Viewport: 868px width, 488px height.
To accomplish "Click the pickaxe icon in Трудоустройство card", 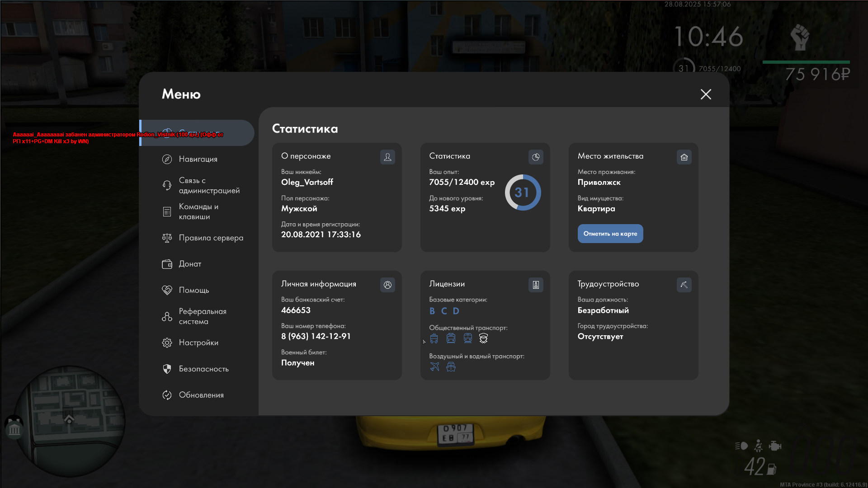I will point(684,285).
